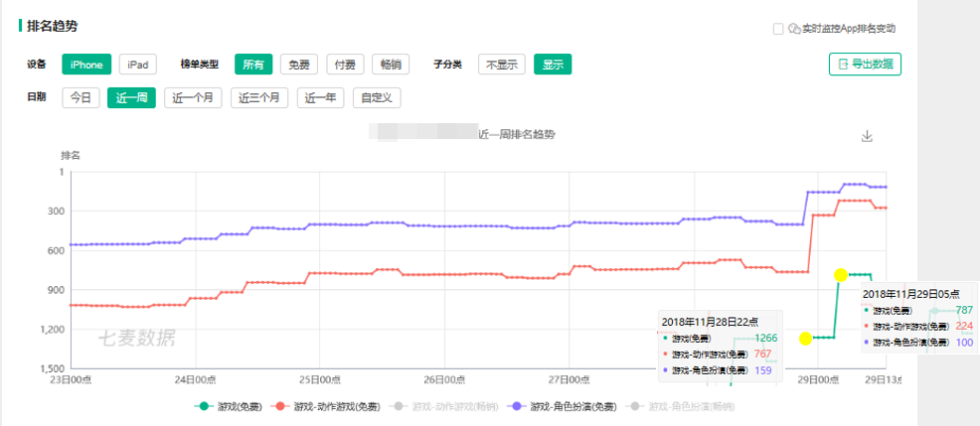Toggle 游戏-动作游戏(免费) legend series

(x=328, y=406)
